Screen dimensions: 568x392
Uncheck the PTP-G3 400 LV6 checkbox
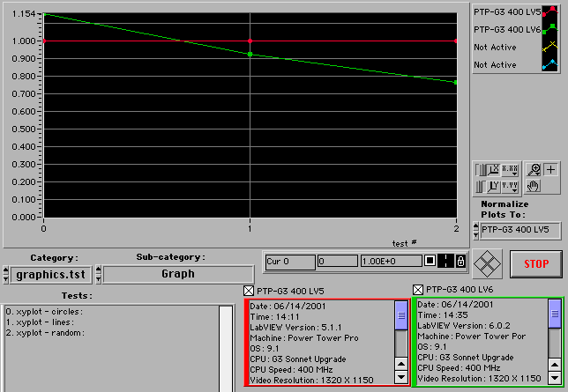point(418,289)
